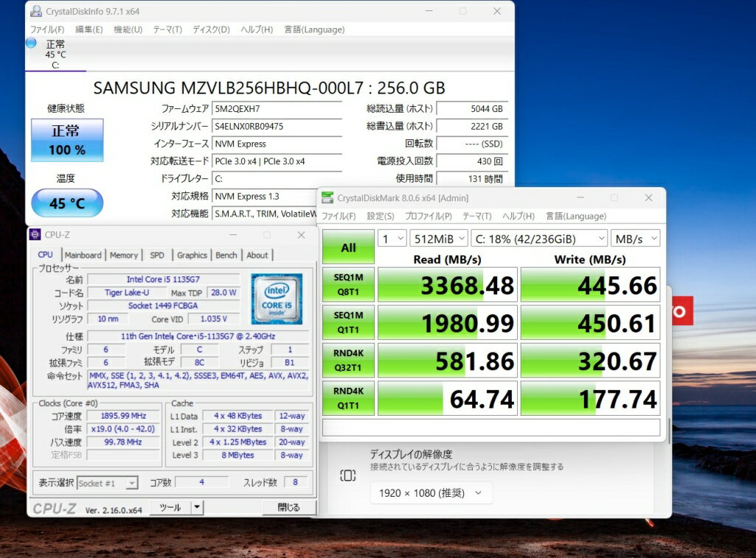The height and width of the screenshot is (558, 756).
Task: Click the CPU-Z title bar app icon
Action: pos(35,235)
